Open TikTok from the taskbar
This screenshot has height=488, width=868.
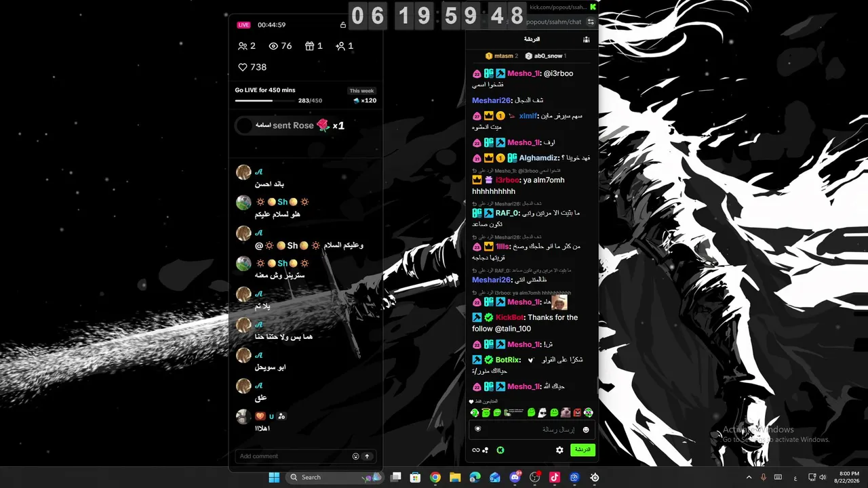[x=554, y=477]
